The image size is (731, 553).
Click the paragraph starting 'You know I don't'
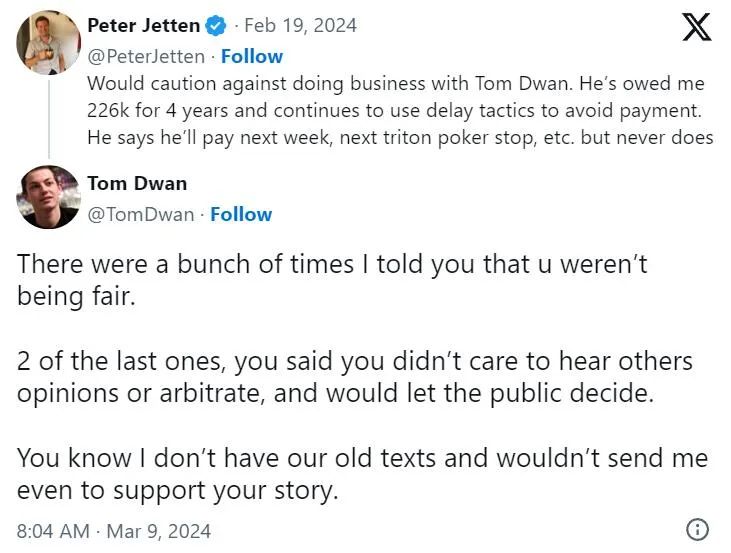[x=362, y=473]
